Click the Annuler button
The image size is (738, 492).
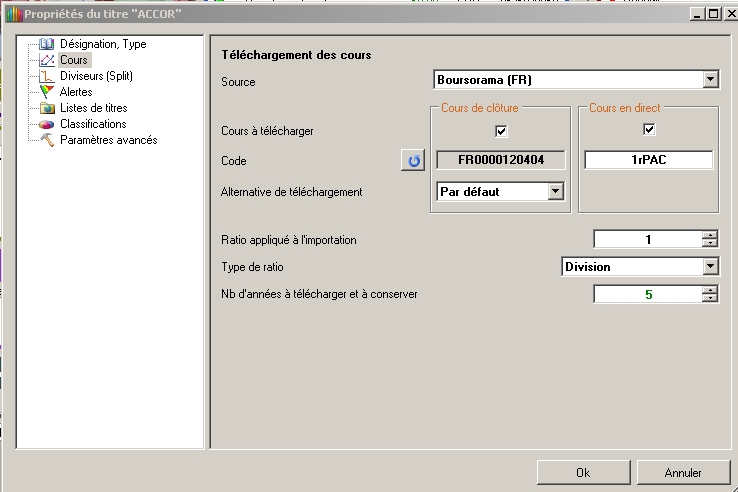pos(683,472)
